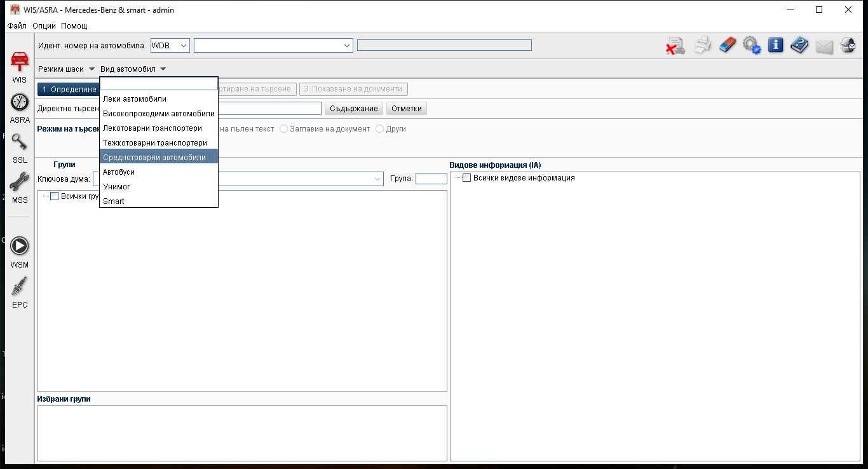Click the eraser clear icon
The image size is (868, 469).
727,45
